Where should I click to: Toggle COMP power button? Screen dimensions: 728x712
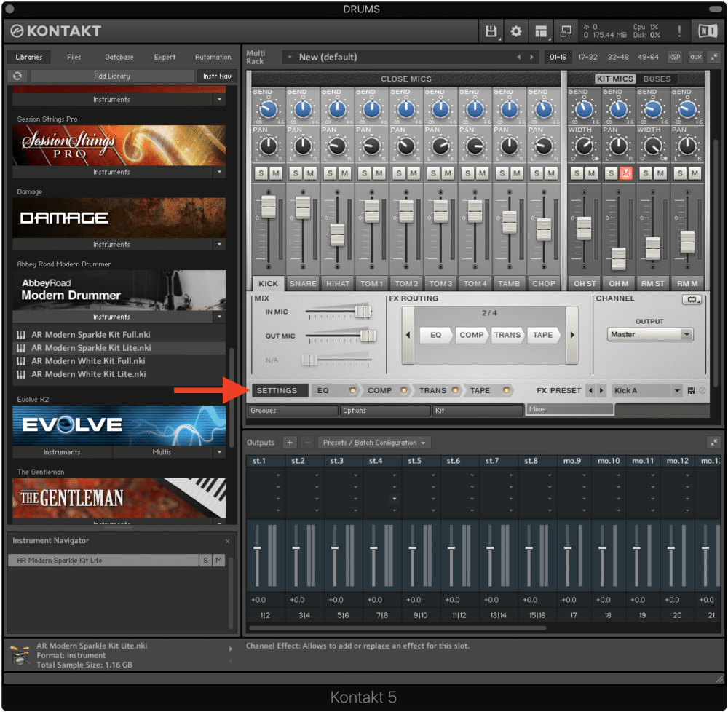[404, 391]
